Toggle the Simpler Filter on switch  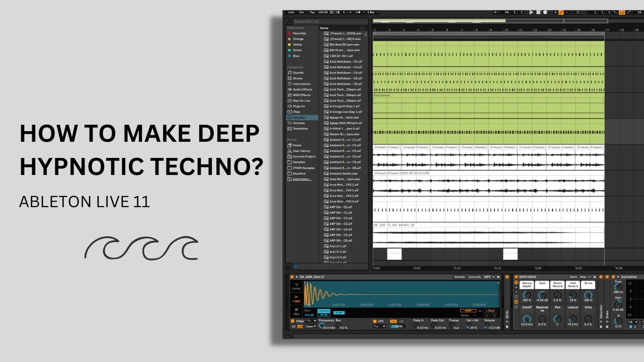[292, 321]
